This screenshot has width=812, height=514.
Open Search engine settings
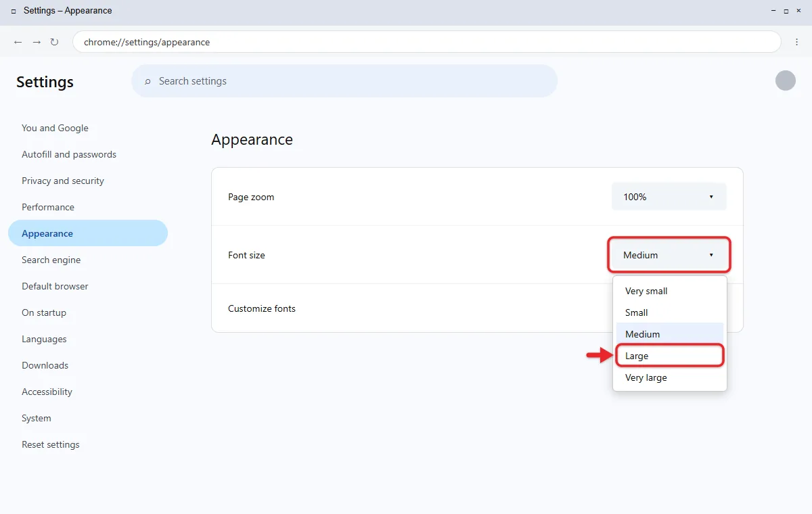(88, 260)
